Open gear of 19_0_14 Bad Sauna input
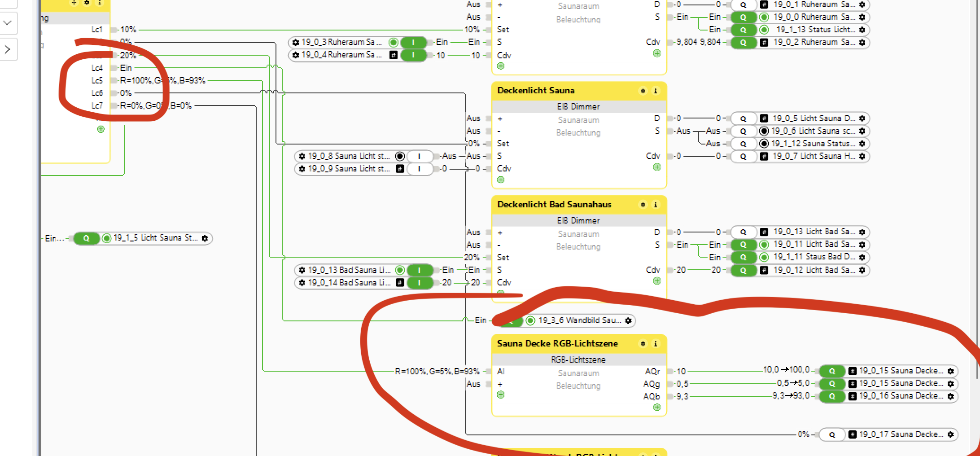This screenshot has width=980, height=456. pos(302,283)
